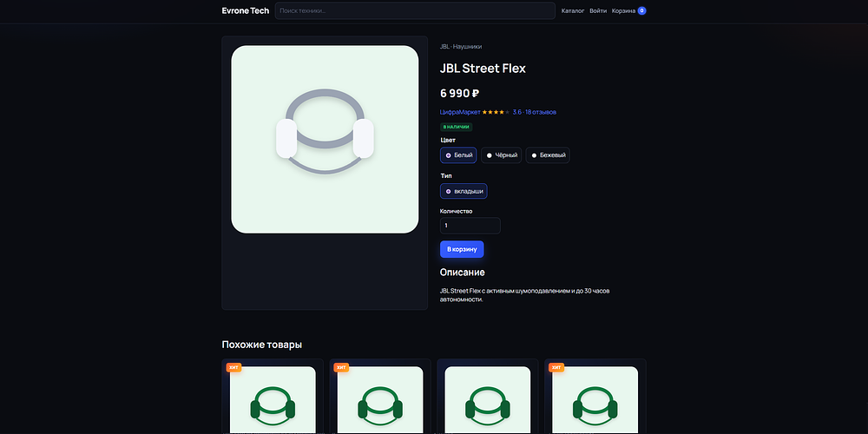
Task: Open the first similar product headphone thumbnail
Action: click(273, 399)
